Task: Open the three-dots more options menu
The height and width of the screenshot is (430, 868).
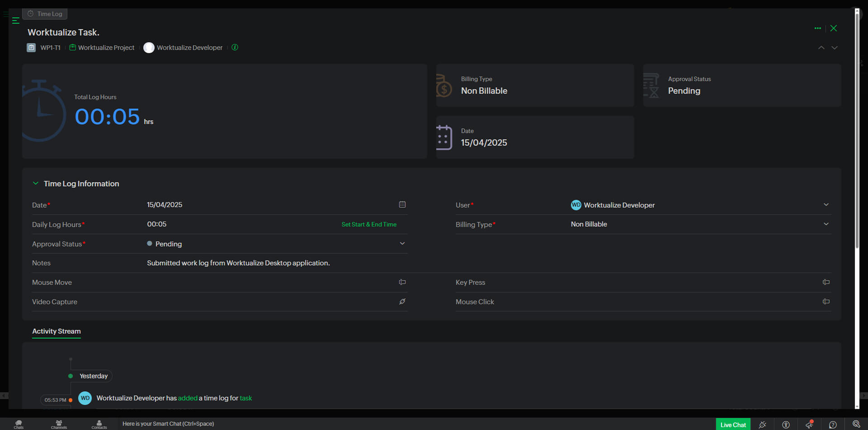Action: (817, 28)
